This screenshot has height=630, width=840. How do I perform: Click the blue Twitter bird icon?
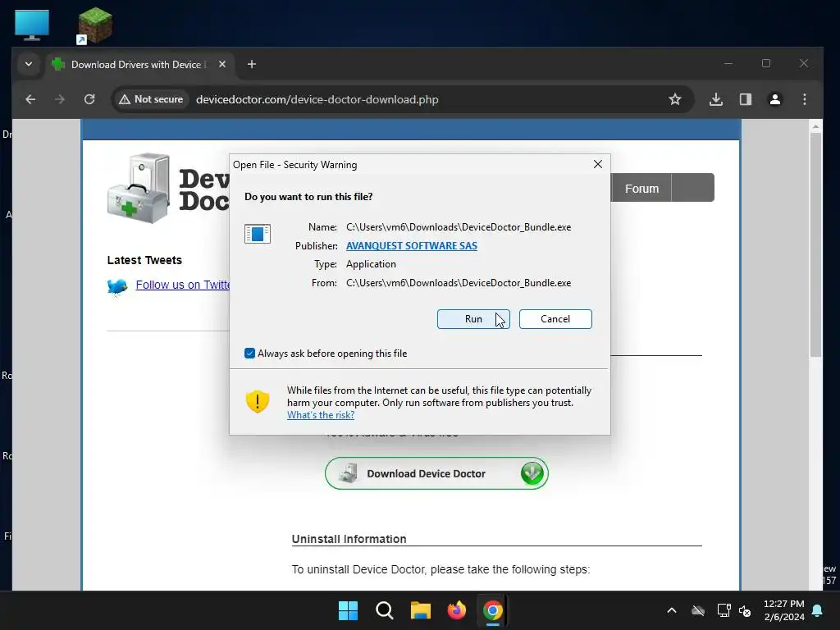coord(117,286)
